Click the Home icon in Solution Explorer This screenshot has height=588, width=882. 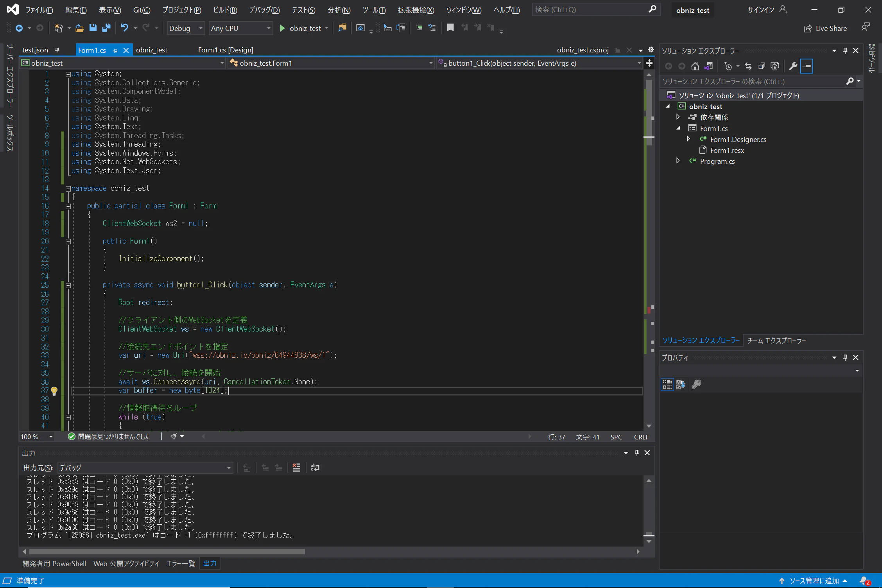(x=695, y=66)
